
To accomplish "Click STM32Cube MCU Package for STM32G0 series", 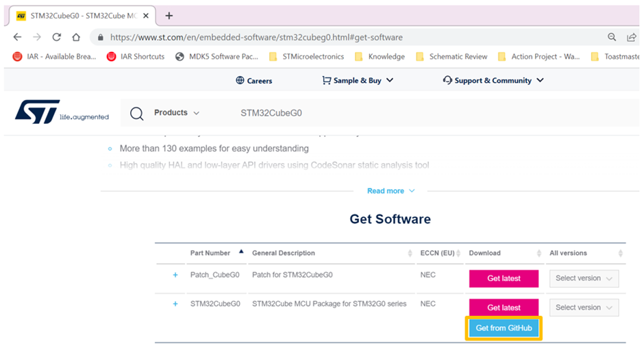I will click(x=330, y=304).
